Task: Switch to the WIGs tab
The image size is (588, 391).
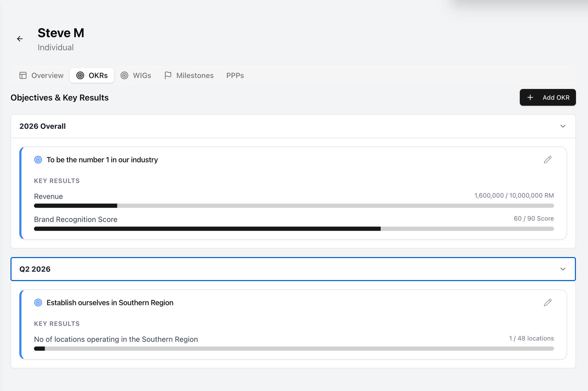Action: [142, 75]
